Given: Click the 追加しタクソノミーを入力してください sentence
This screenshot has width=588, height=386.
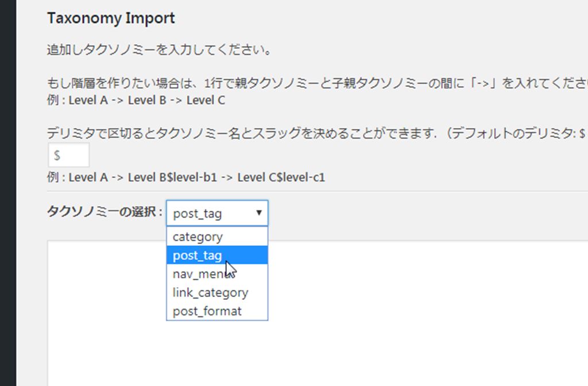Looking at the screenshot, I should [x=158, y=50].
